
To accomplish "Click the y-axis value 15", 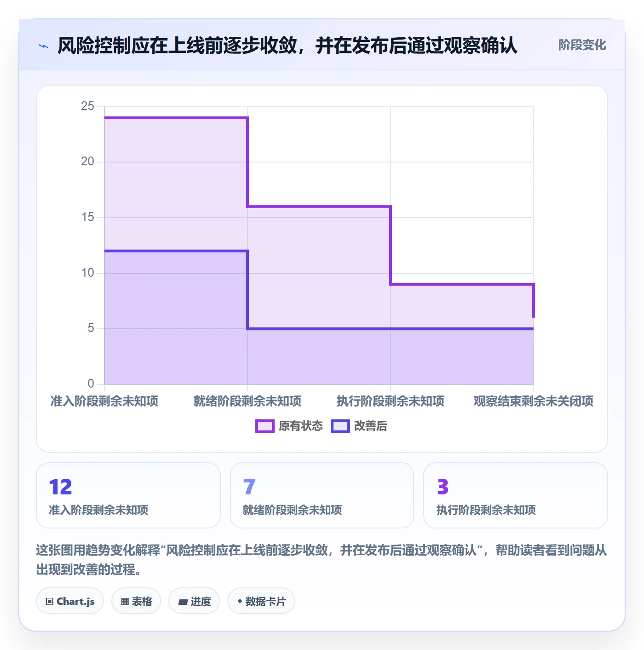I will click(x=87, y=217).
